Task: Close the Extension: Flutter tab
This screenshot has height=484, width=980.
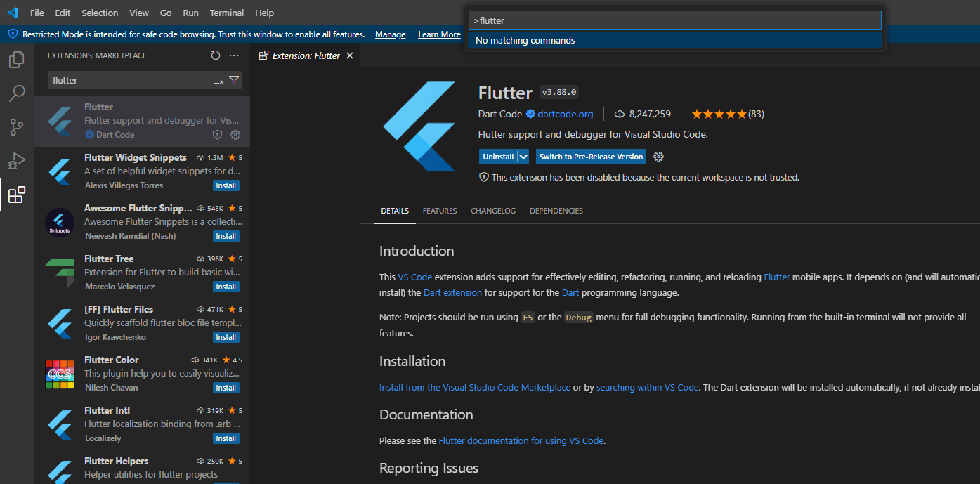Action: pyautogui.click(x=350, y=55)
